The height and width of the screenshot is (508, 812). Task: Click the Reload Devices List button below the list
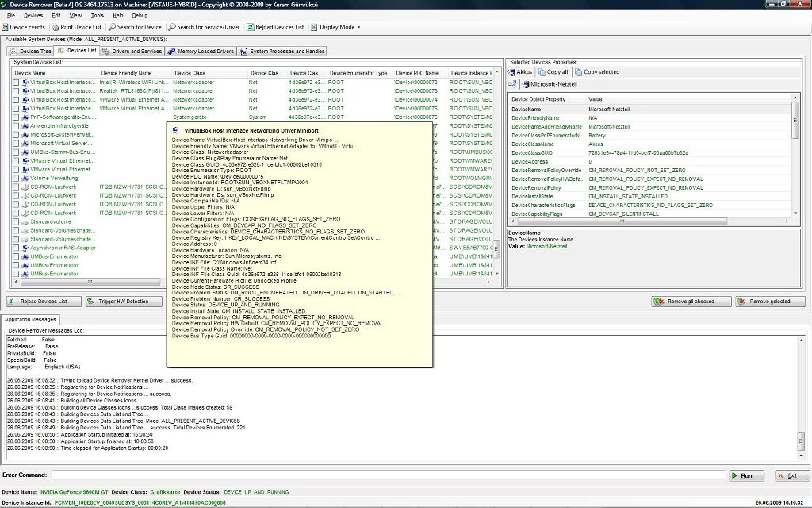(x=44, y=301)
